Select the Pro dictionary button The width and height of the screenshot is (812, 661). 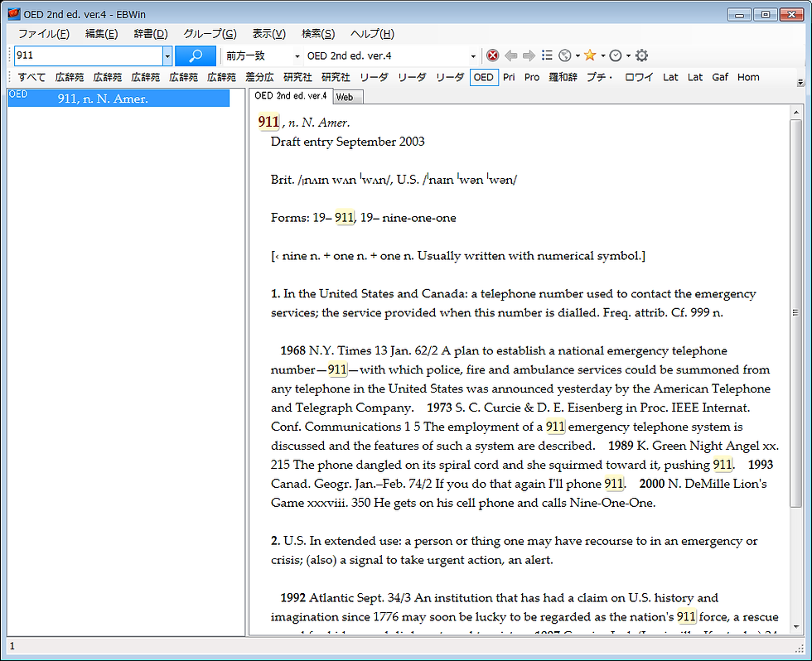tap(532, 77)
